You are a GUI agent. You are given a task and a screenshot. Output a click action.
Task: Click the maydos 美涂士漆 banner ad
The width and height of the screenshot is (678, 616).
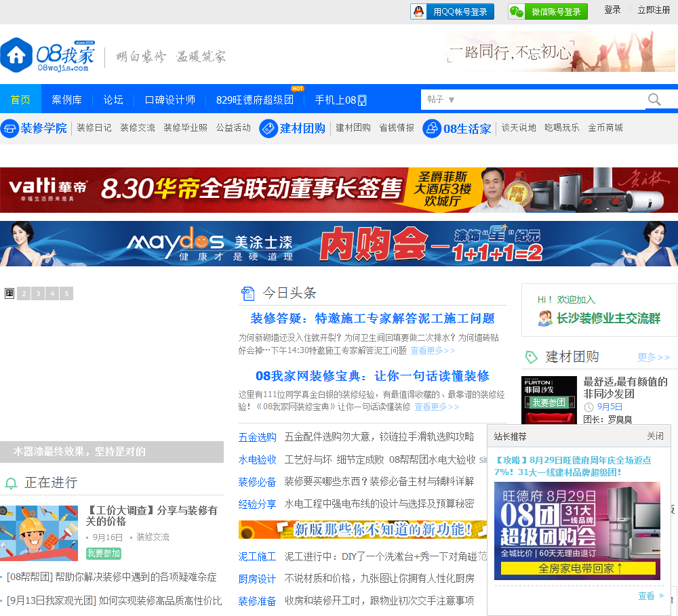click(x=339, y=243)
